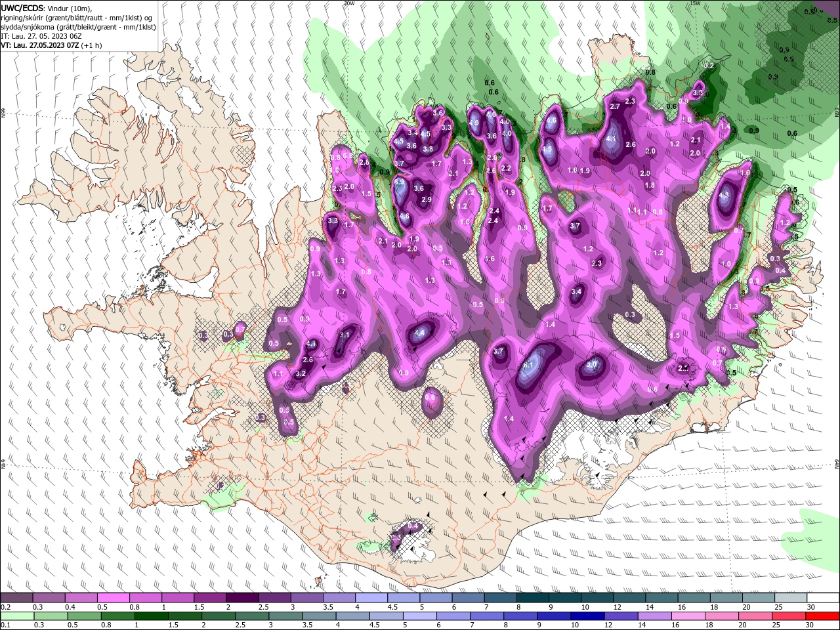The height and width of the screenshot is (630, 840).
Task: Click the 2.8 value label on map
Action: click(x=364, y=163)
